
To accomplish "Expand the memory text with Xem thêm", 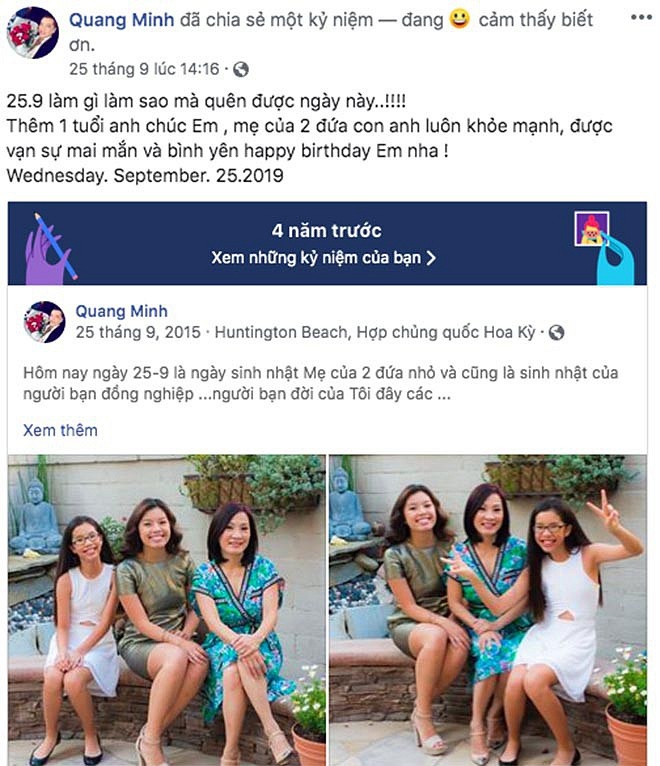I will pyautogui.click(x=61, y=430).
